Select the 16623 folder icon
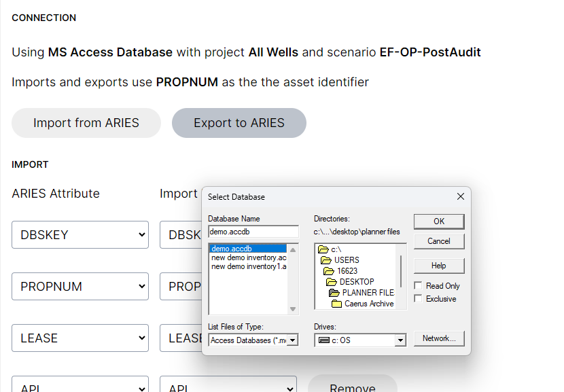This screenshot has width=564, height=392. [328, 271]
